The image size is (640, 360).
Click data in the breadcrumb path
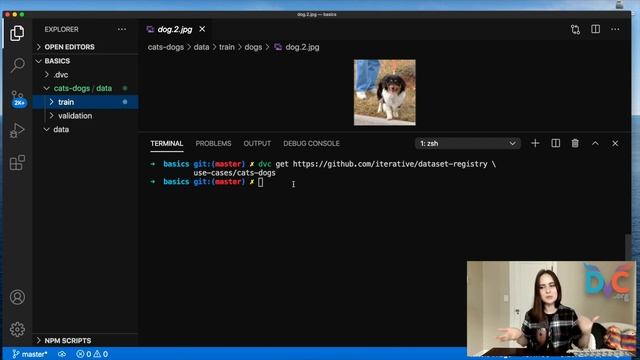tap(201, 47)
